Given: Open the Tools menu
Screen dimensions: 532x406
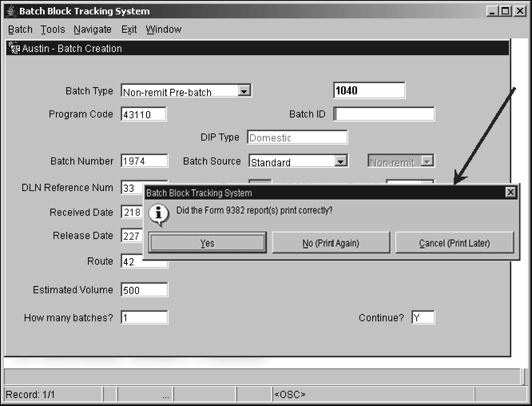Looking at the screenshot, I should coord(53,29).
